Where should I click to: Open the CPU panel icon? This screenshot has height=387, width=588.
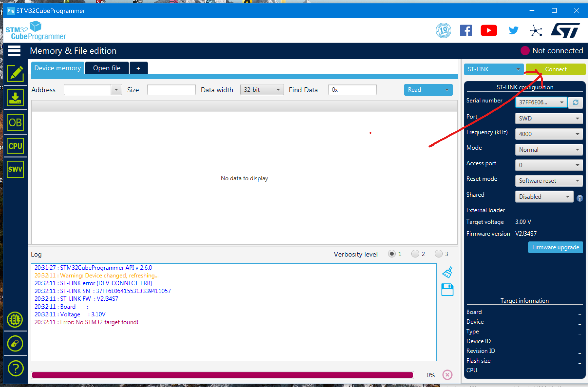[15, 146]
